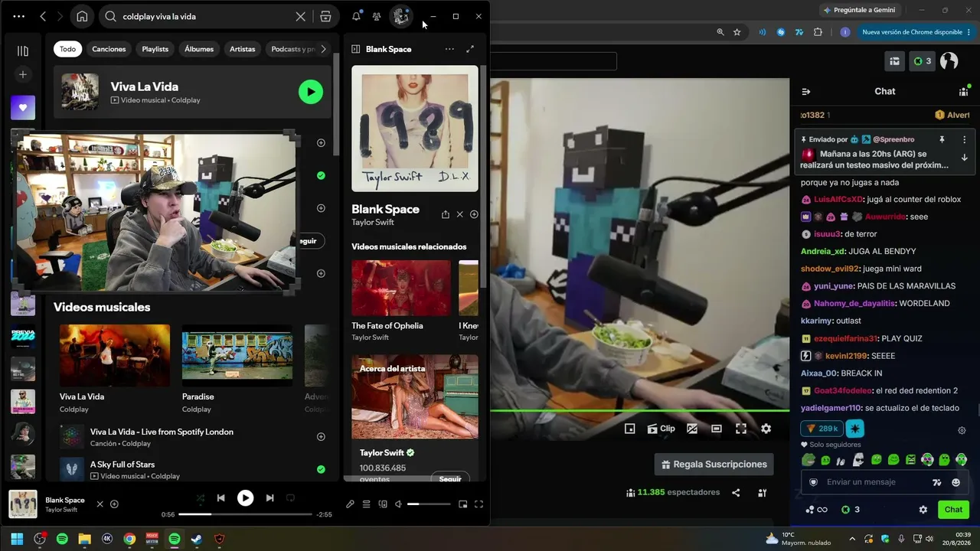Image resolution: width=980 pixels, height=551 pixels.
Task: Open The Fate of Ophelia video
Action: pyautogui.click(x=401, y=288)
